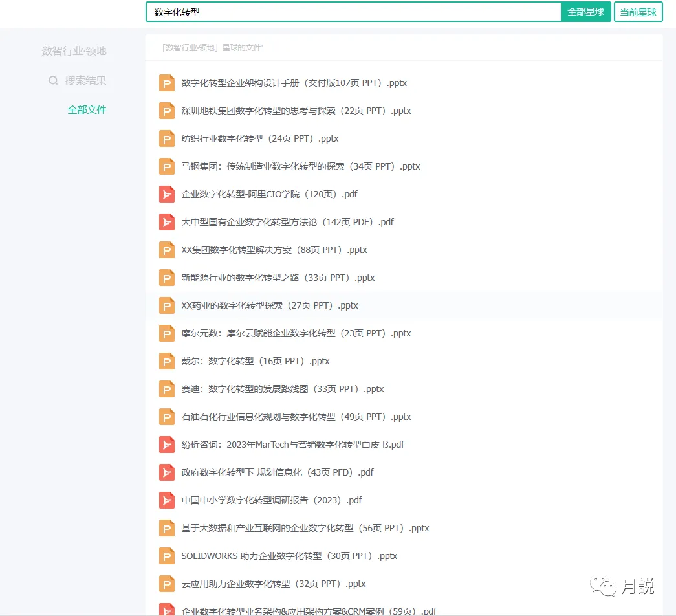
Task: Click PPT icon for 摩尔元数 file
Action: pyautogui.click(x=167, y=333)
